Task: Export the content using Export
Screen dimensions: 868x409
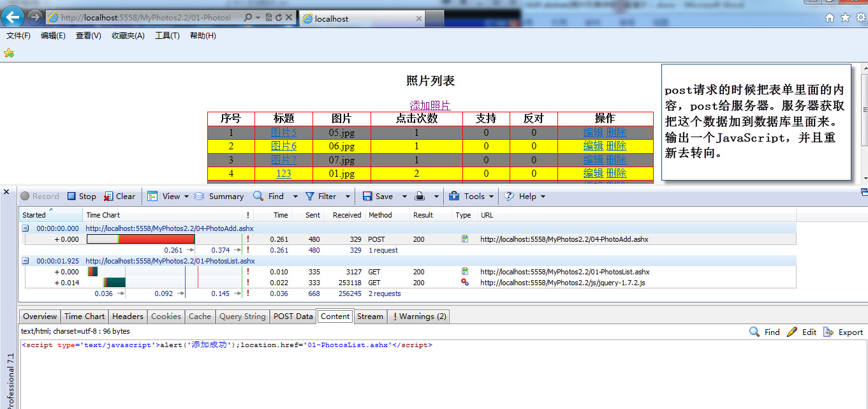Action: 843,332
